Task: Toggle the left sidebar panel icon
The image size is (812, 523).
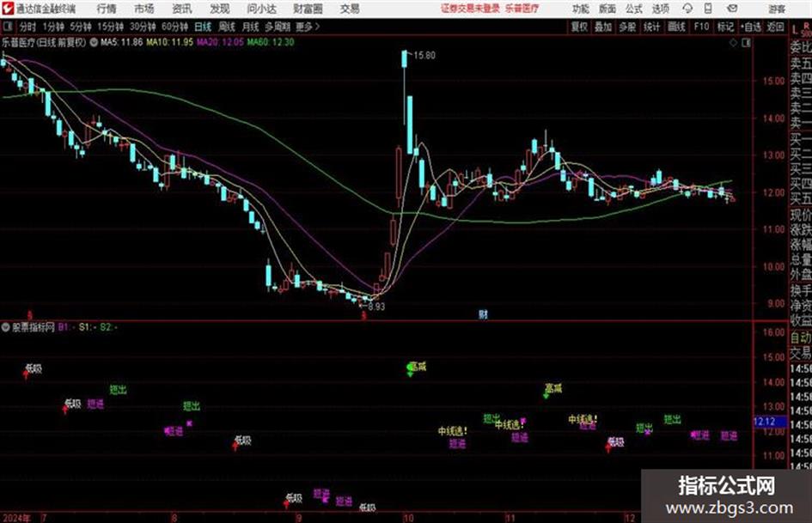Action: (x=7, y=27)
